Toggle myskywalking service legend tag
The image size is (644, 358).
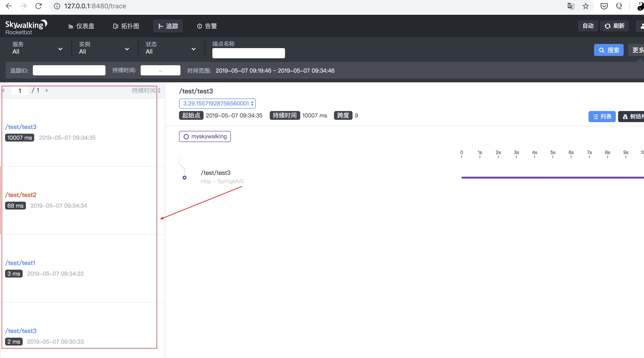coord(205,136)
